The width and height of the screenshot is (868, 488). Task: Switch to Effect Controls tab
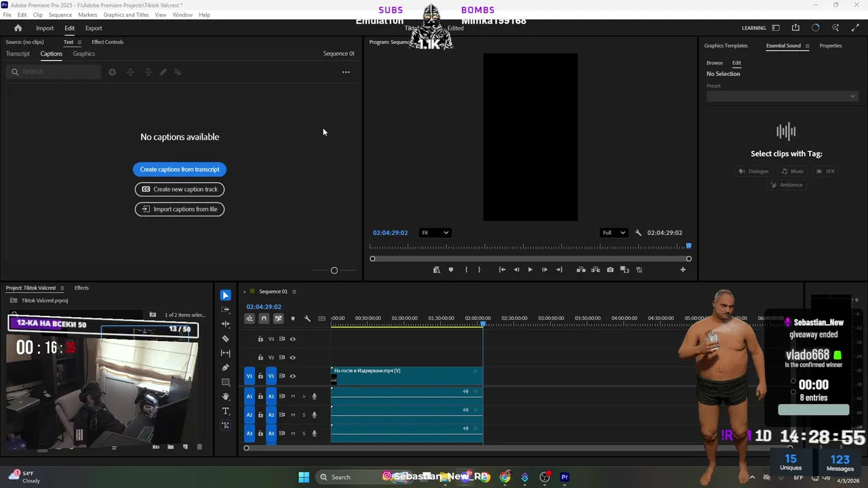click(x=107, y=42)
